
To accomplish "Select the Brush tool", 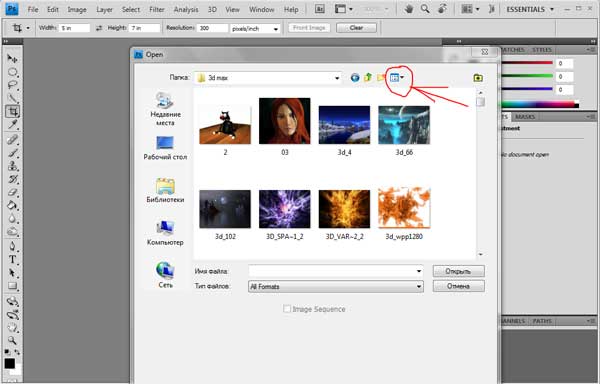I will point(12,153).
